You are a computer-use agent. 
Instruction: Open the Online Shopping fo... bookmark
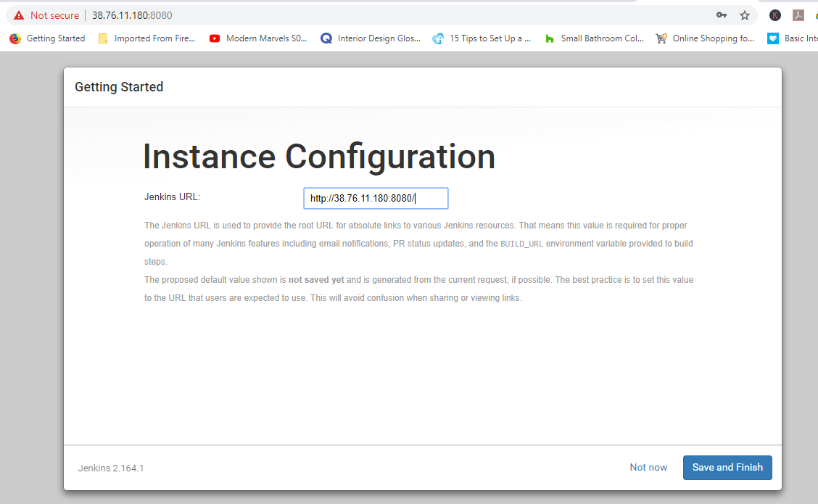[x=705, y=38]
